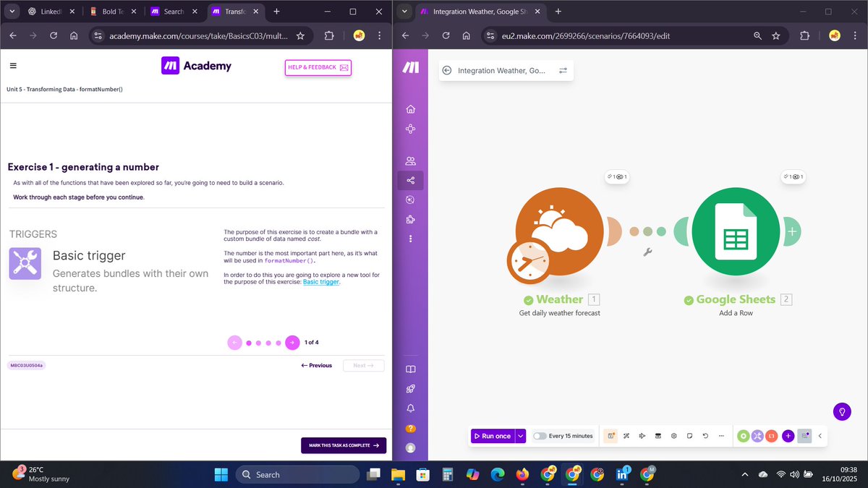The height and width of the screenshot is (488, 868).
Task: Open the Resource hub book icon
Action: (411, 369)
